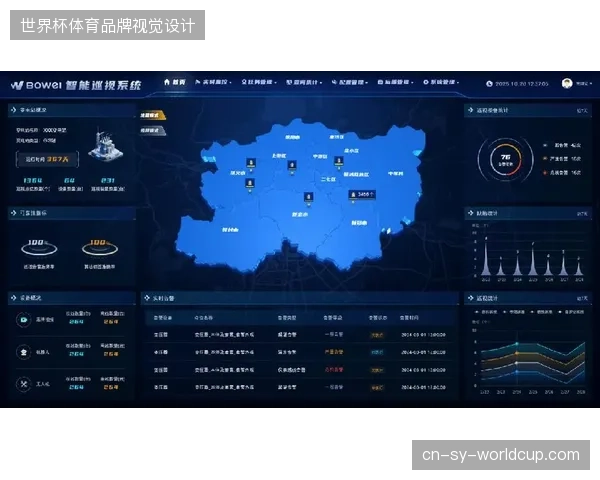Screen dimensions: 600x480
Task: Click the BOWEI logo in the header
Action: (37, 85)
